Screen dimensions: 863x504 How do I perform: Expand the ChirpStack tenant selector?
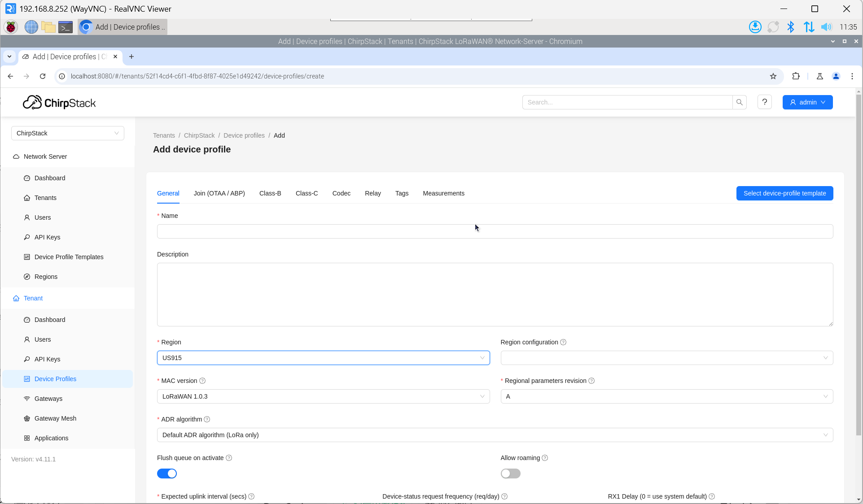click(x=67, y=133)
